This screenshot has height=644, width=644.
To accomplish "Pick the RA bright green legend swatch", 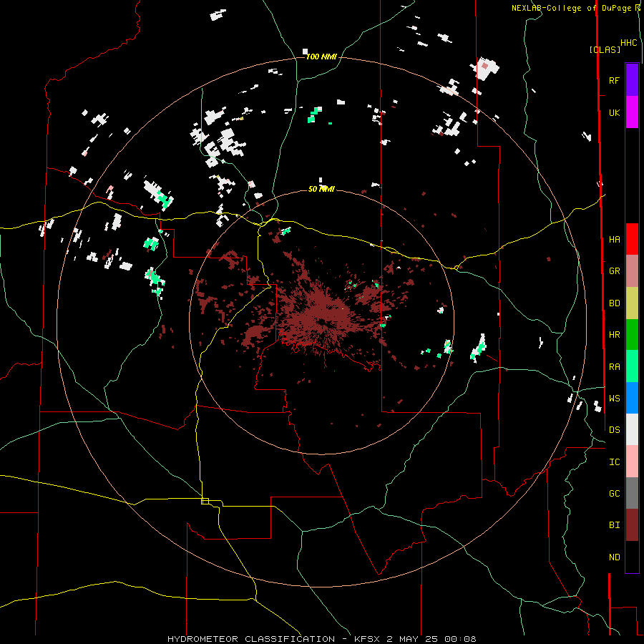I will pos(632,366).
